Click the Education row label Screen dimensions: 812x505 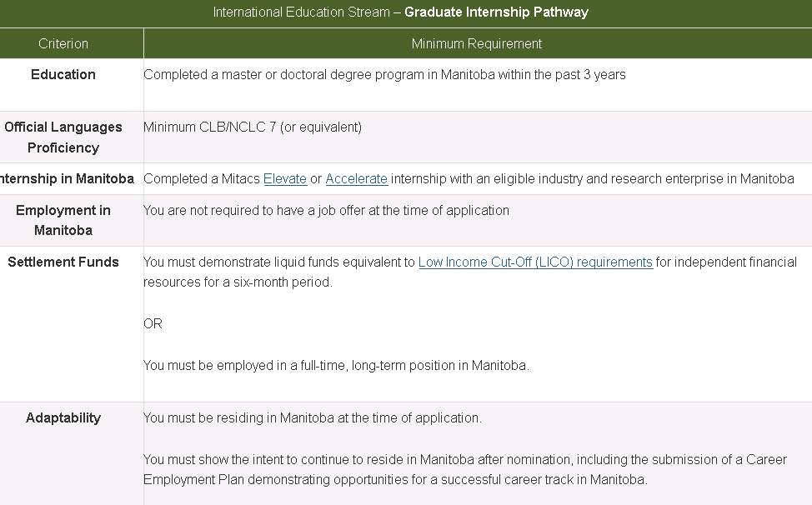click(x=63, y=74)
